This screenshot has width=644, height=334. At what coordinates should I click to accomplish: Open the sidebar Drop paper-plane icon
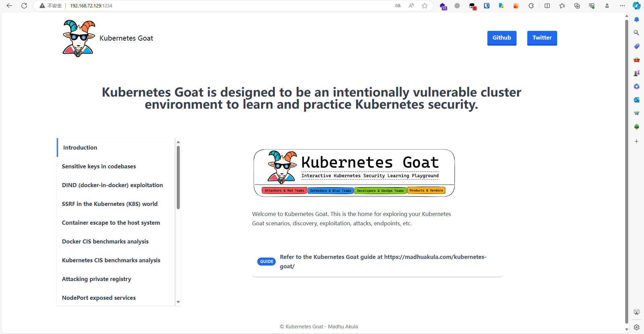tap(637, 113)
